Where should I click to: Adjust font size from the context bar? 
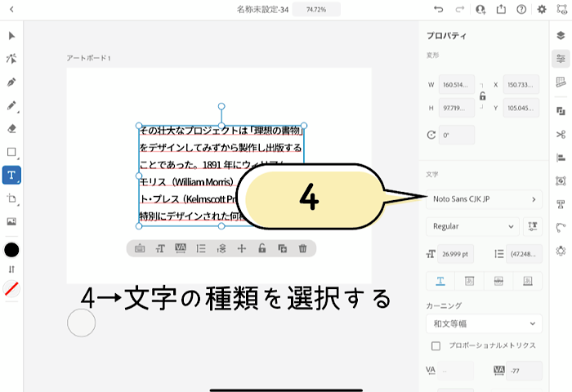click(x=160, y=249)
